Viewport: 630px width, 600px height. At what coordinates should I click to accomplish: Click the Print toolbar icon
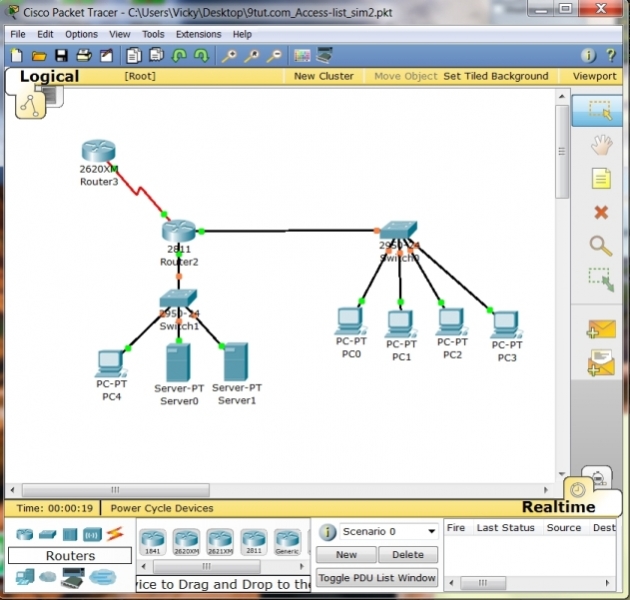pos(84,55)
